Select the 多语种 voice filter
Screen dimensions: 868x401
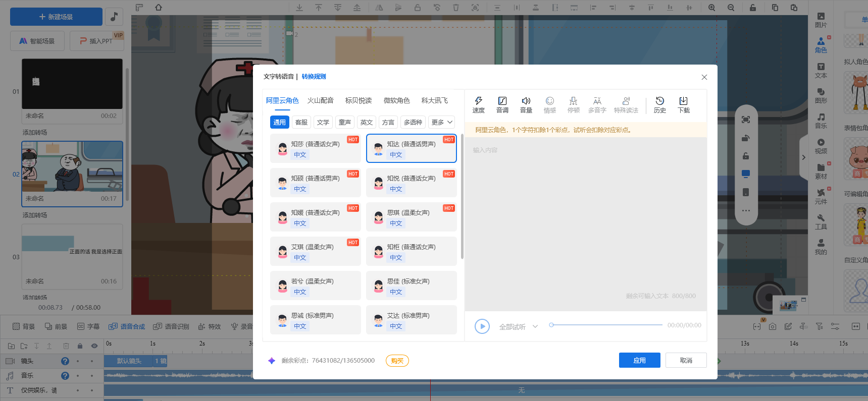[x=413, y=122]
